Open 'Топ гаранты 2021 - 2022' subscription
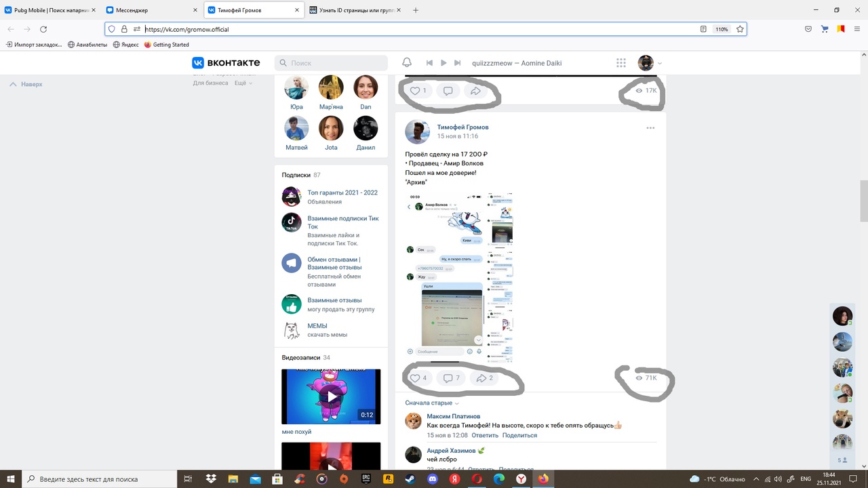The height and width of the screenshot is (488, 868). click(x=342, y=192)
